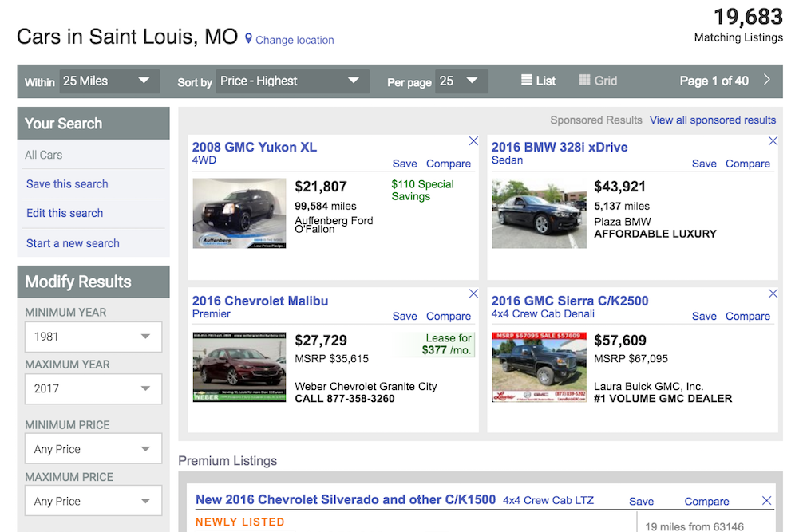Dismiss the 2016 BMW 328i xDrive listing
Viewport: 799px width, 532px height.
click(x=773, y=141)
